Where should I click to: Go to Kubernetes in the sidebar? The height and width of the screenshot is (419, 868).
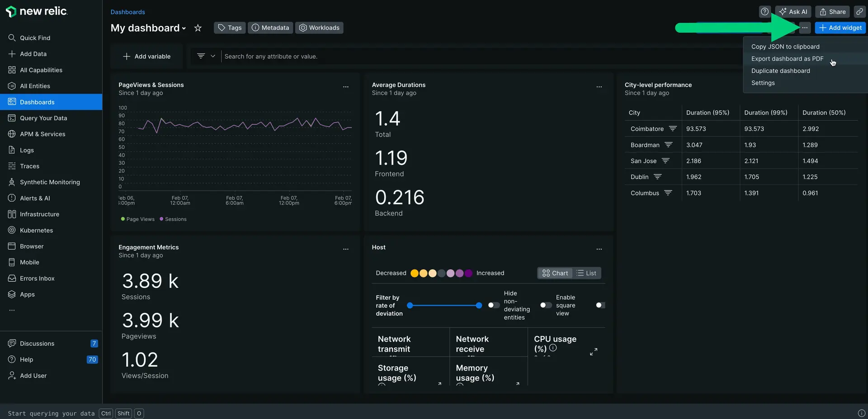[36, 230]
